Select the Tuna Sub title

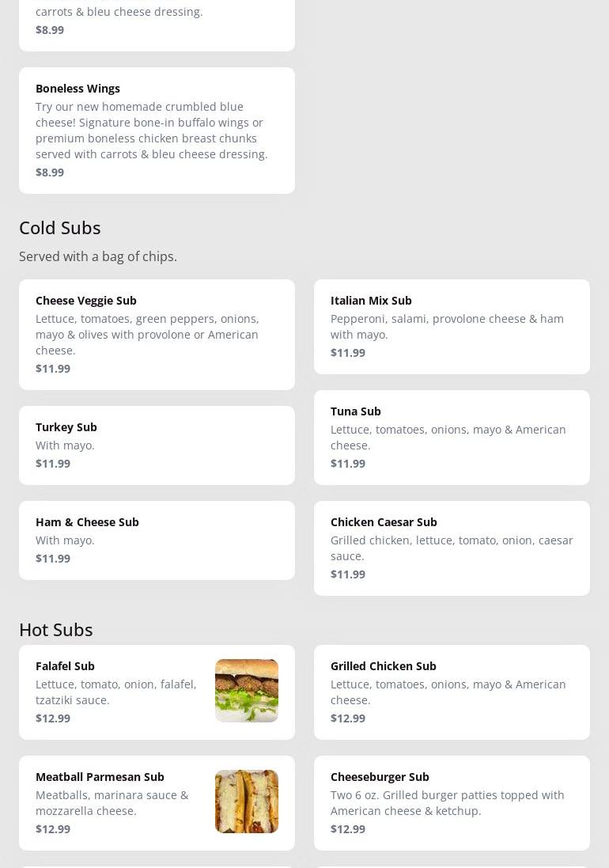click(356, 411)
